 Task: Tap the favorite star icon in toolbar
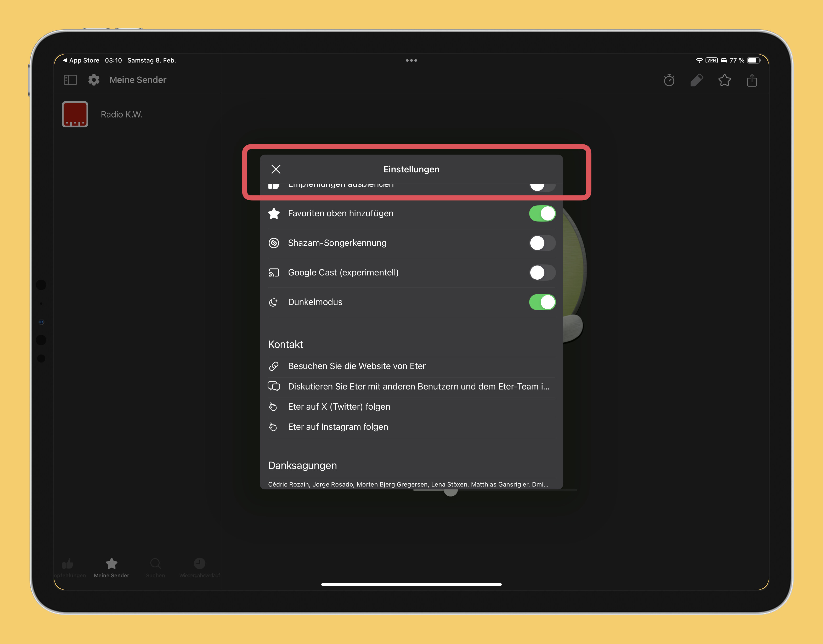coord(724,80)
